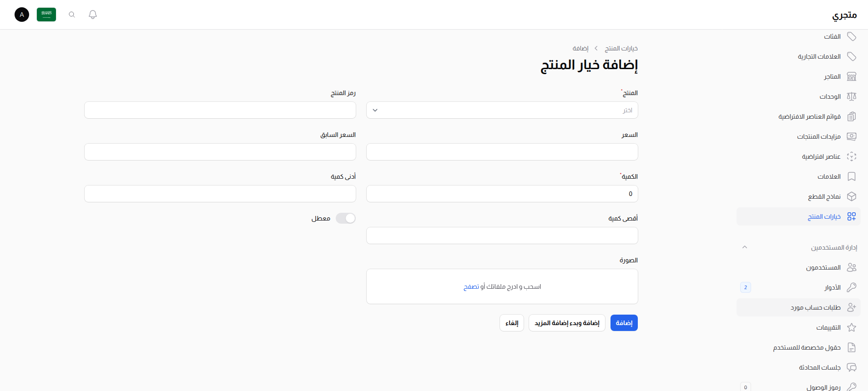This screenshot has height=391, width=868.
Task: Open the search magnifier icon
Action: point(72,15)
